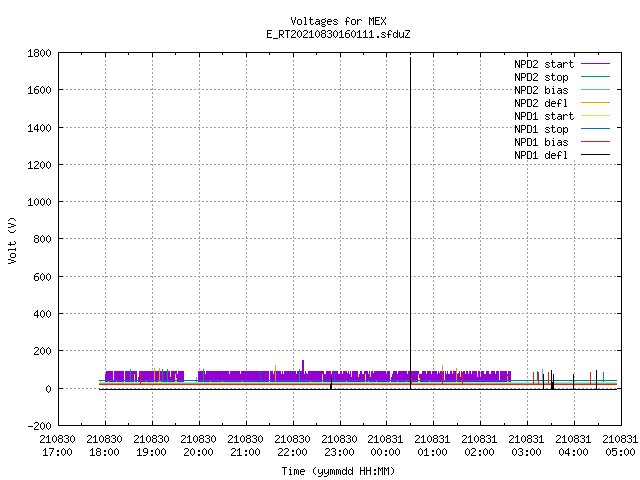This screenshot has width=640, height=480.
Task: Click the NPD1 bias legend label
Action: 541,142
